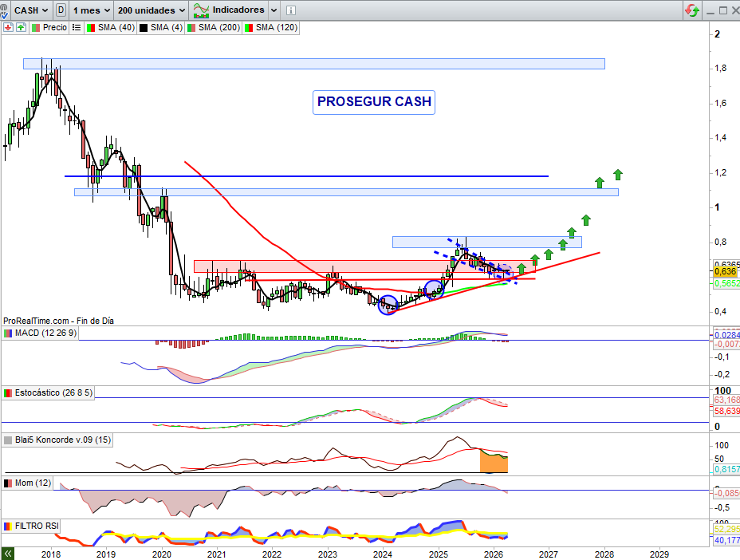
Task: Click the 0,8157 Koncorde value label
Action: 726,469
